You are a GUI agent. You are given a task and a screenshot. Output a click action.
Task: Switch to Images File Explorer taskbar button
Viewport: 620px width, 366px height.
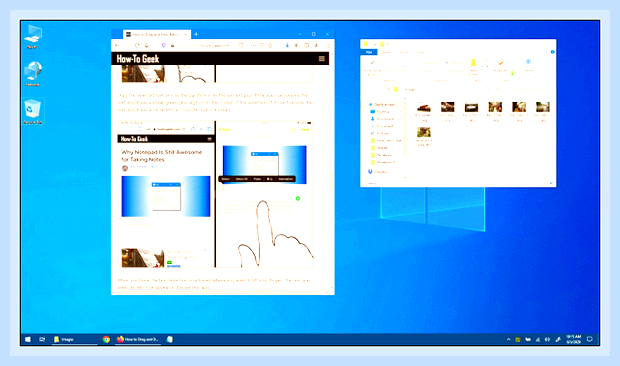tap(74, 339)
